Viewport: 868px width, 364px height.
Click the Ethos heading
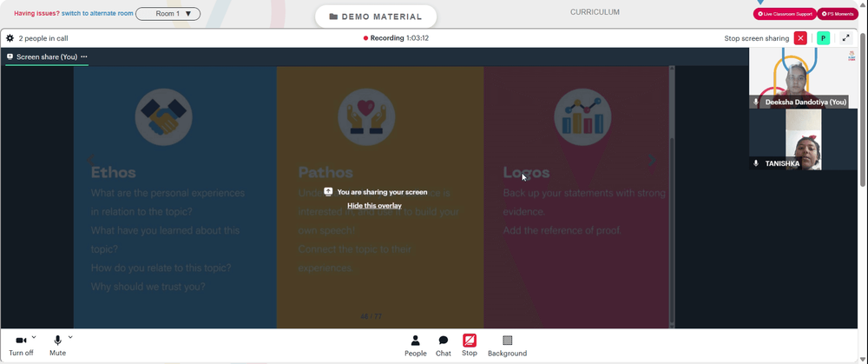(114, 172)
